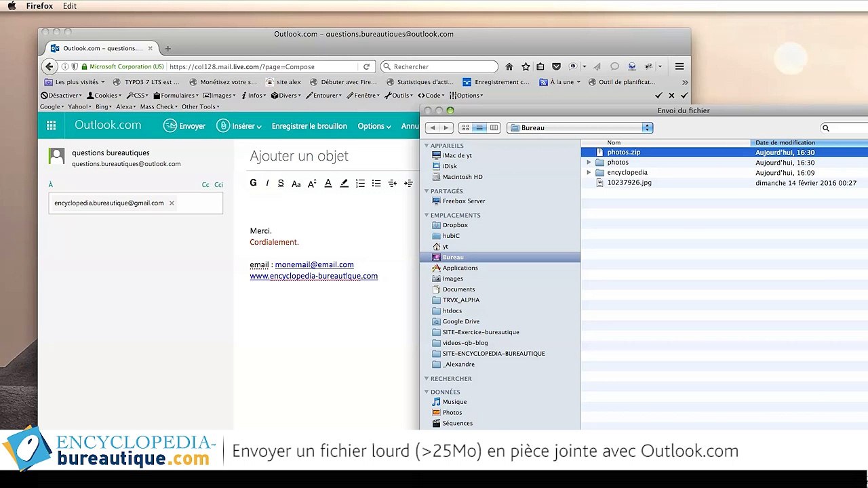868x488 pixels.
Task: Collapse the APPAREILS sidebar section
Action: (x=427, y=146)
